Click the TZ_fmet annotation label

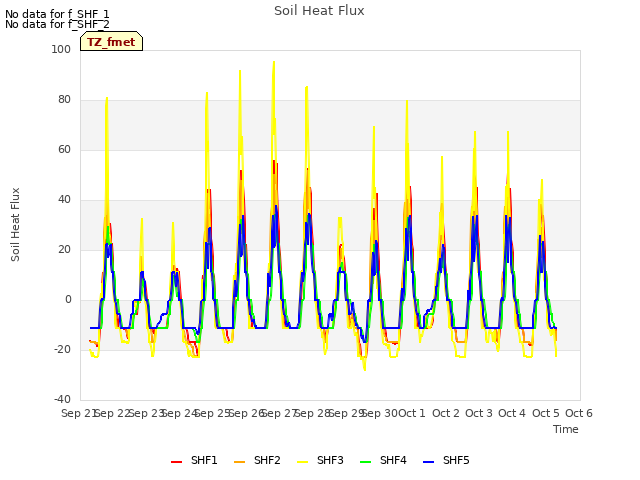pos(111,42)
